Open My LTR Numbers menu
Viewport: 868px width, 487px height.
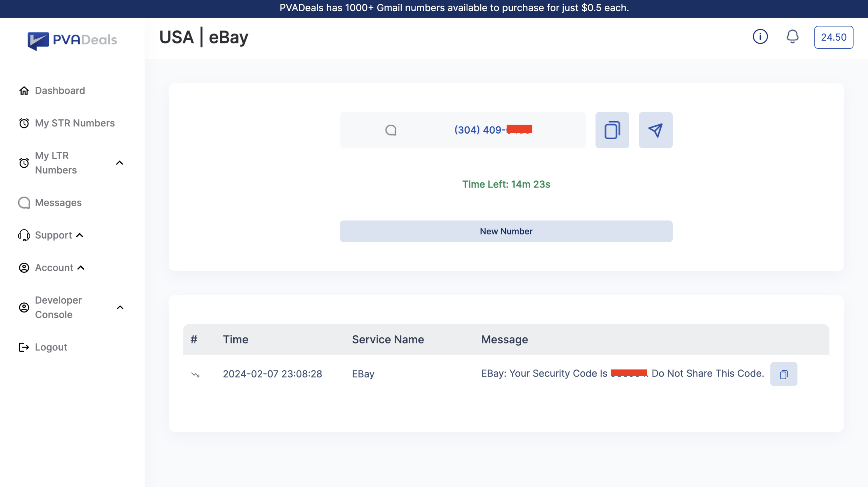pyautogui.click(x=56, y=163)
